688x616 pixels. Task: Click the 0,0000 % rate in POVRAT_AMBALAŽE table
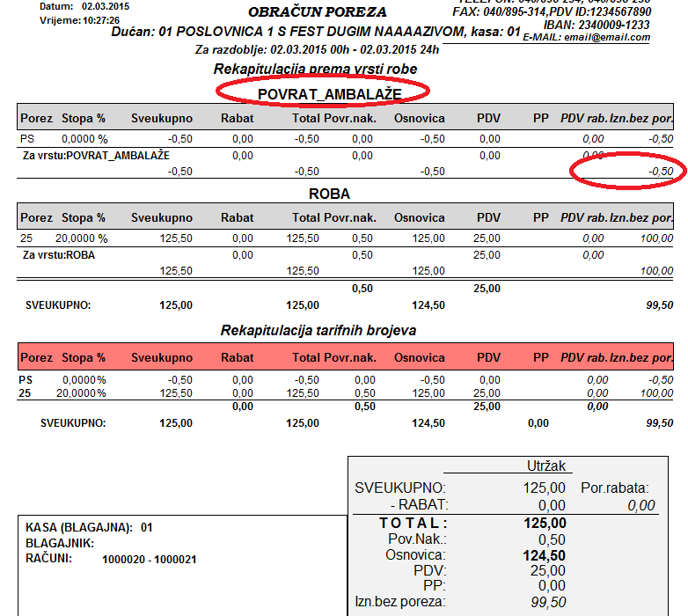coord(84,139)
